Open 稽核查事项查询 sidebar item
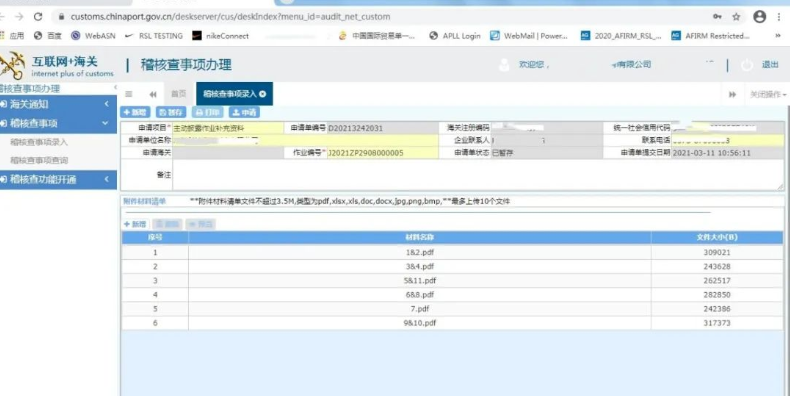 pos(39,161)
